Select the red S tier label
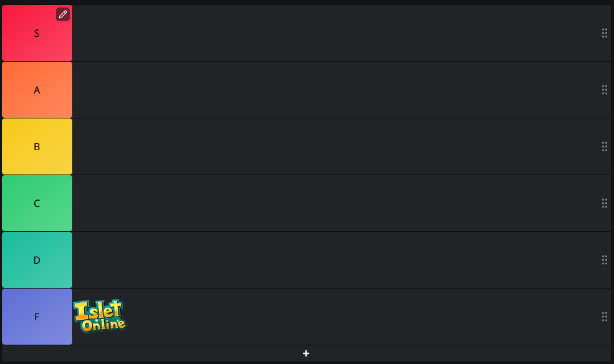This screenshot has width=614, height=364. click(37, 33)
